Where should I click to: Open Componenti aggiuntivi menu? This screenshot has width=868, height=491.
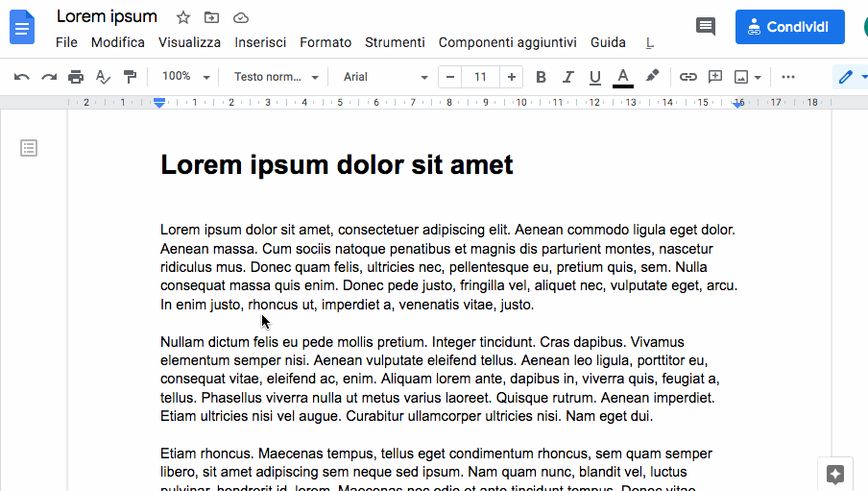click(508, 42)
